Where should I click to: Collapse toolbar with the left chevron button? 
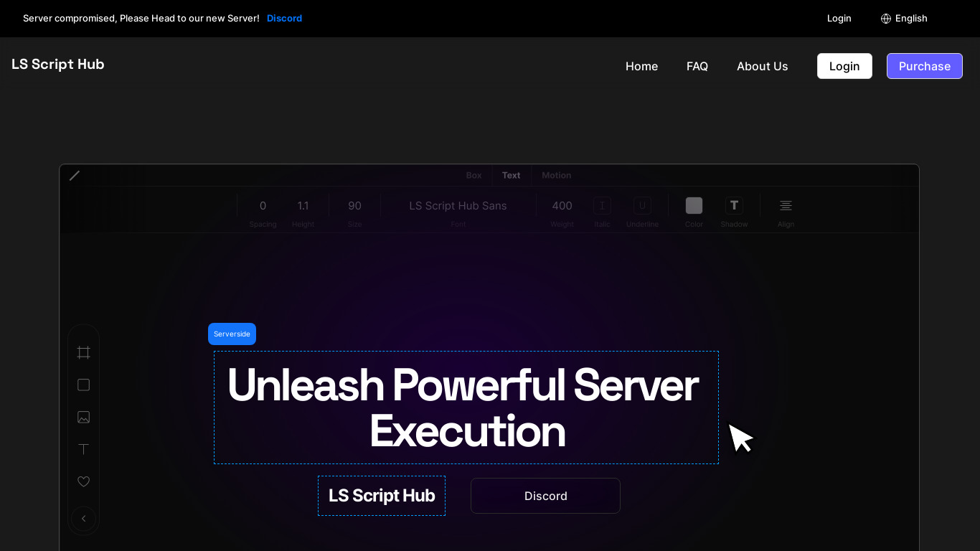(83, 518)
